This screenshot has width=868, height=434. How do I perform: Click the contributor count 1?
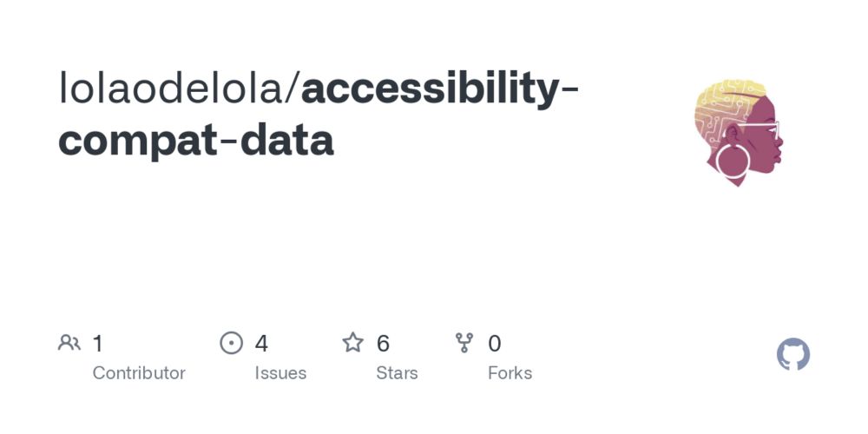coord(97,343)
